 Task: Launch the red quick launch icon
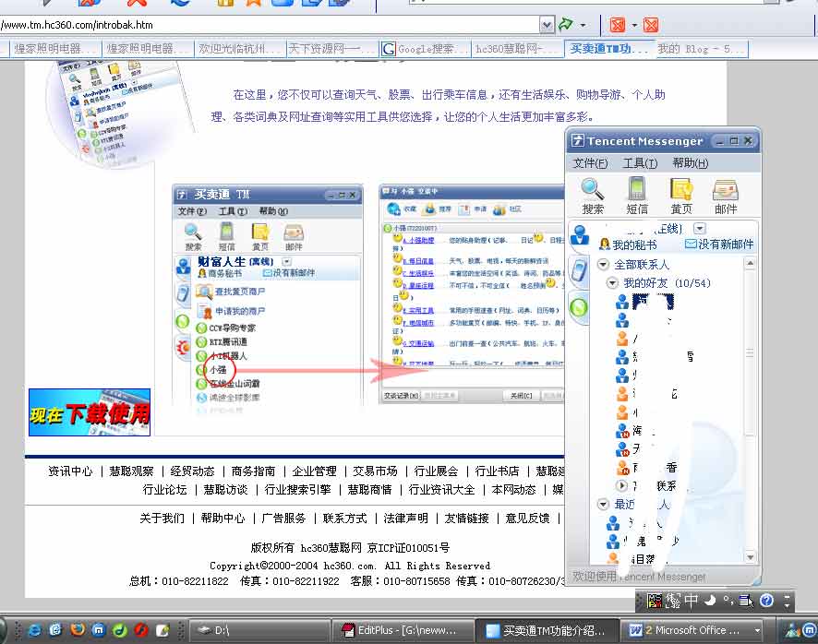point(141,630)
